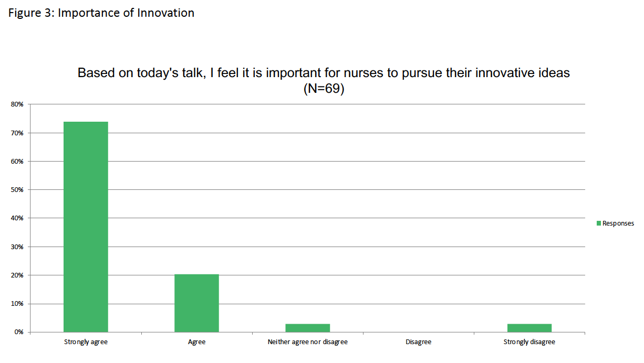Click the Strongly agree bar
The width and height of the screenshot is (644, 363).
[x=86, y=227]
